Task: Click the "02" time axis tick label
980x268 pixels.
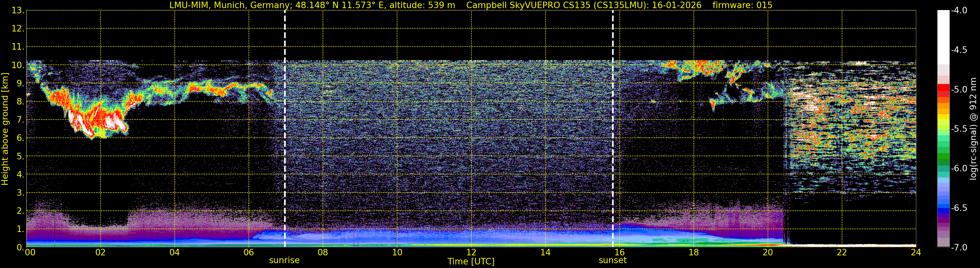Action: [100, 253]
